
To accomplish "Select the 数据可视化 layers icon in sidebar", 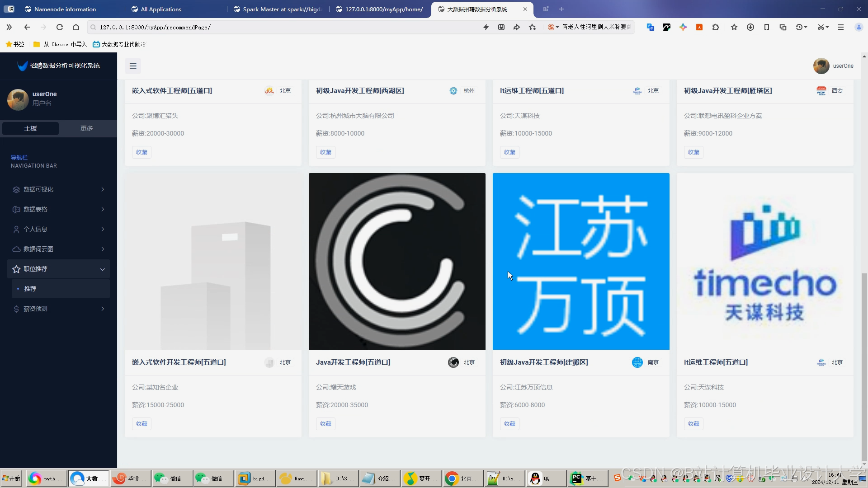I will pyautogui.click(x=16, y=189).
